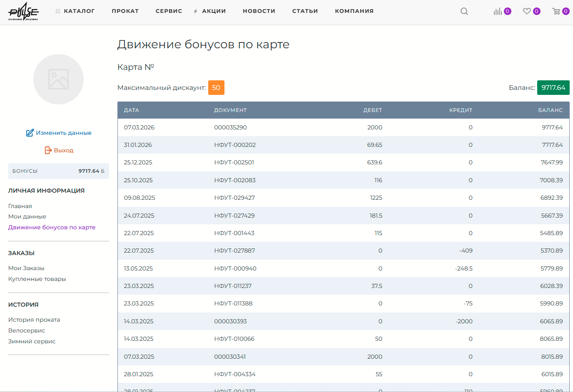The height and width of the screenshot is (392, 573).
Task: Navigate to the Компания page
Action: (x=354, y=11)
